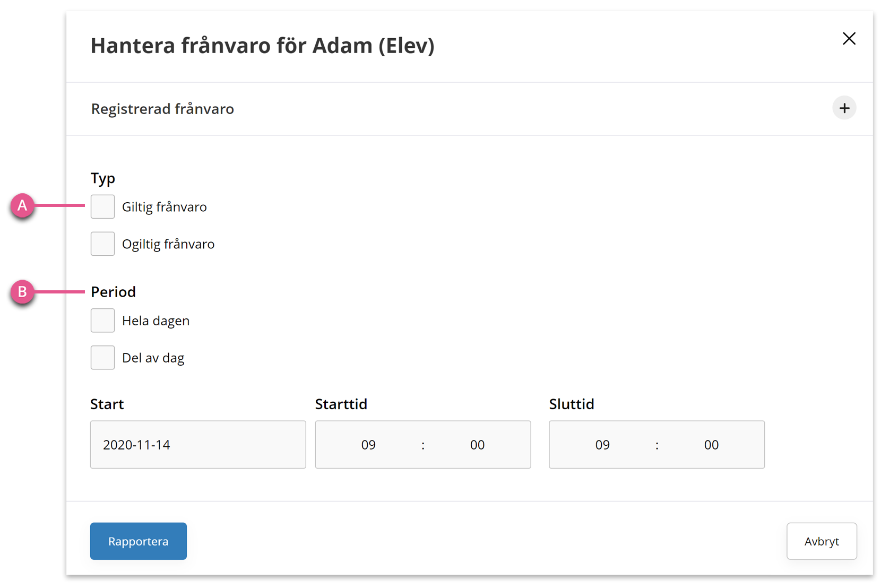The height and width of the screenshot is (588, 881).
Task: Check the Ogiltig frånvaro checkbox
Action: pyautogui.click(x=102, y=244)
